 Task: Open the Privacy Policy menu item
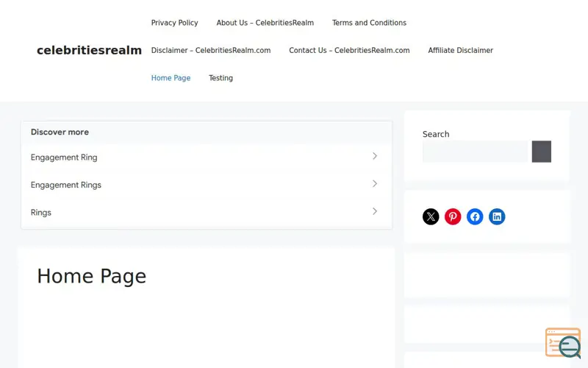point(174,23)
